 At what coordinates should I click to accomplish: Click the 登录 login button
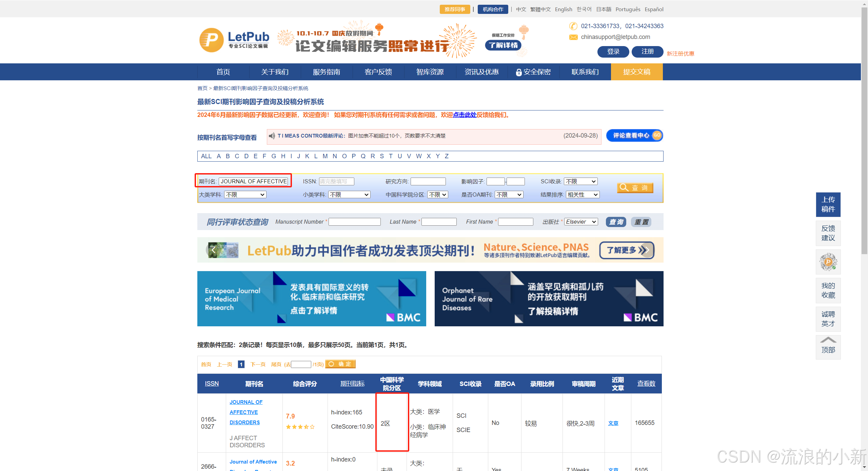(x=613, y=52)
